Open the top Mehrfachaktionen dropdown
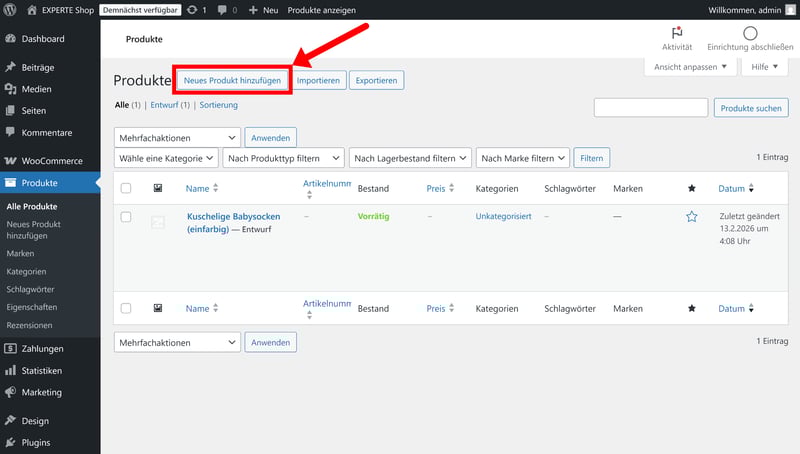 177,138
